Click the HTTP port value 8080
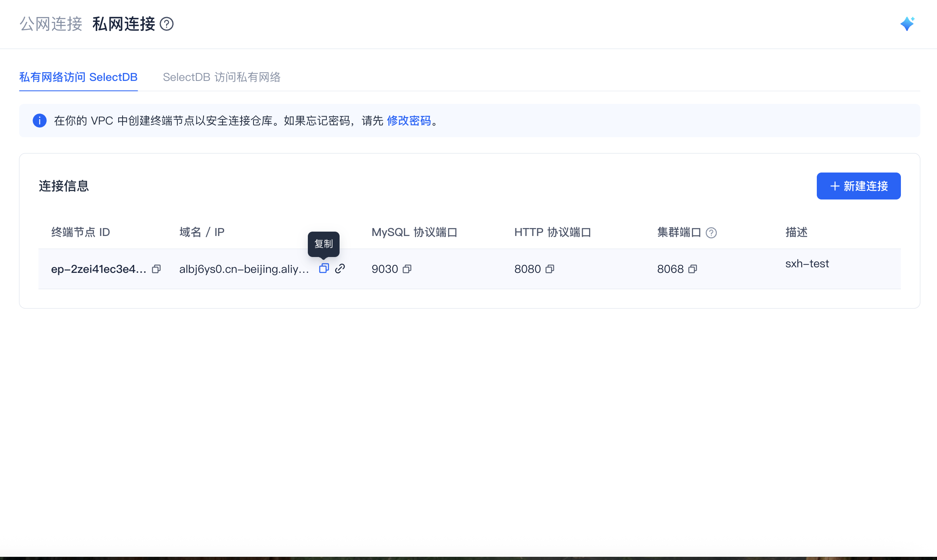 click(x=528, y=269)
